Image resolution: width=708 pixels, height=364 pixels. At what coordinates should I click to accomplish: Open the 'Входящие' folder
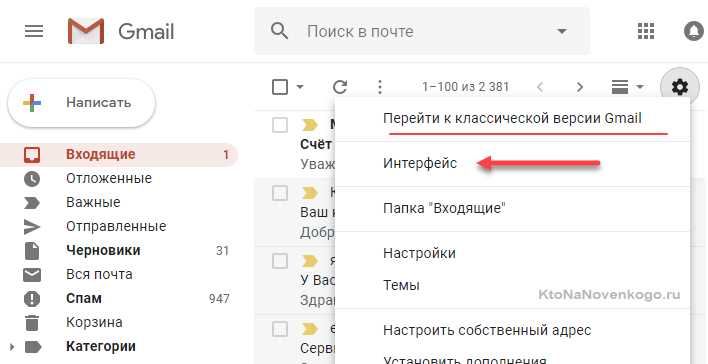(118, 154)
